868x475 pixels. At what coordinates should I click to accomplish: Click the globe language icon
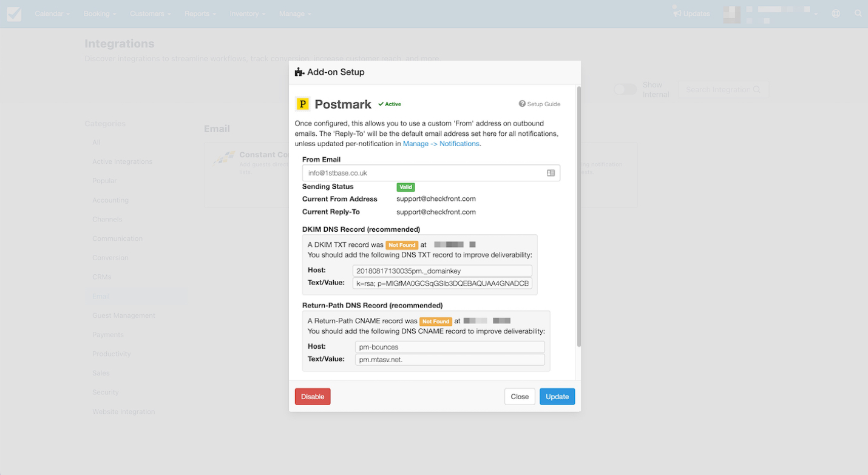click(x=836, y=13)
